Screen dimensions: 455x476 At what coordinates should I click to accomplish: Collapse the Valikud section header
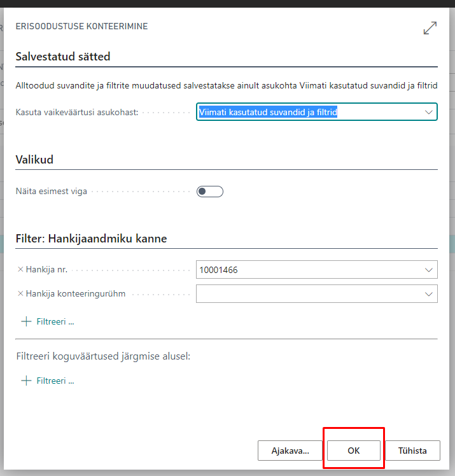point(34,160)
